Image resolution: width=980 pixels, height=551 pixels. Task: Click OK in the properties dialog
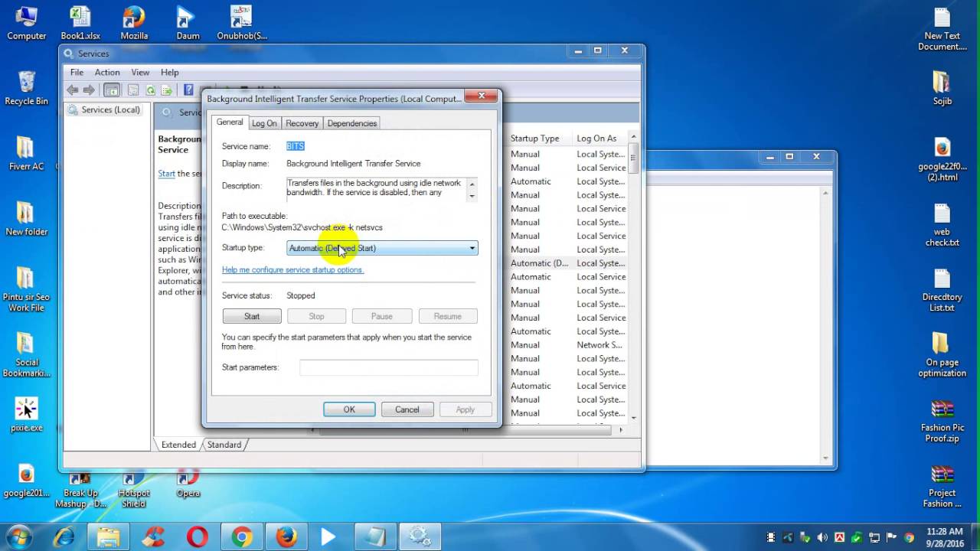click(x=349, y=409)
